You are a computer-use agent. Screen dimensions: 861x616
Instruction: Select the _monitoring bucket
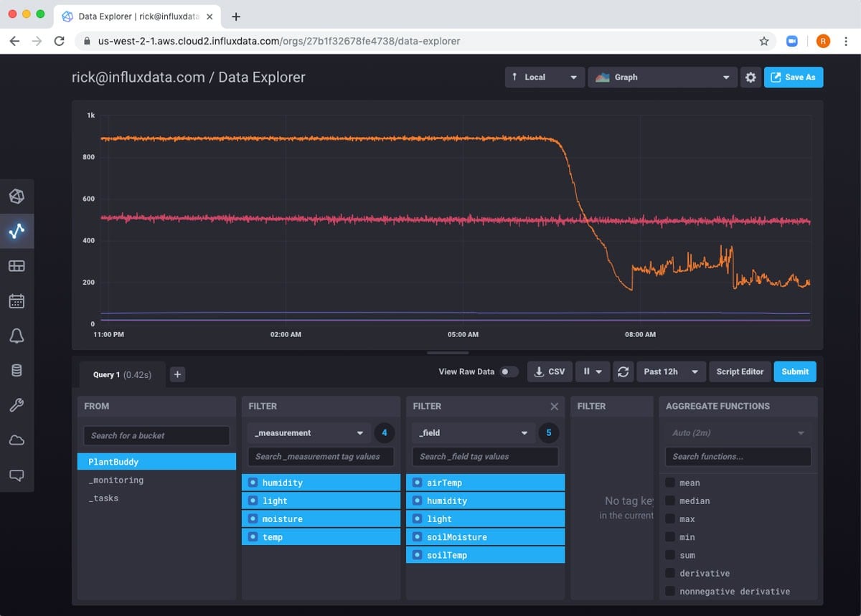[116, 480]
